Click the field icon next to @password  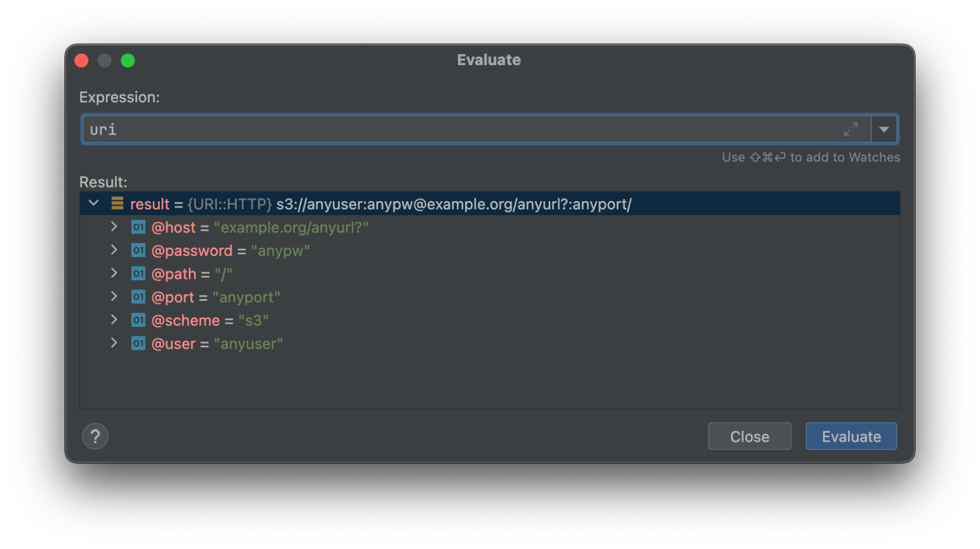click(x=138, y=250)
